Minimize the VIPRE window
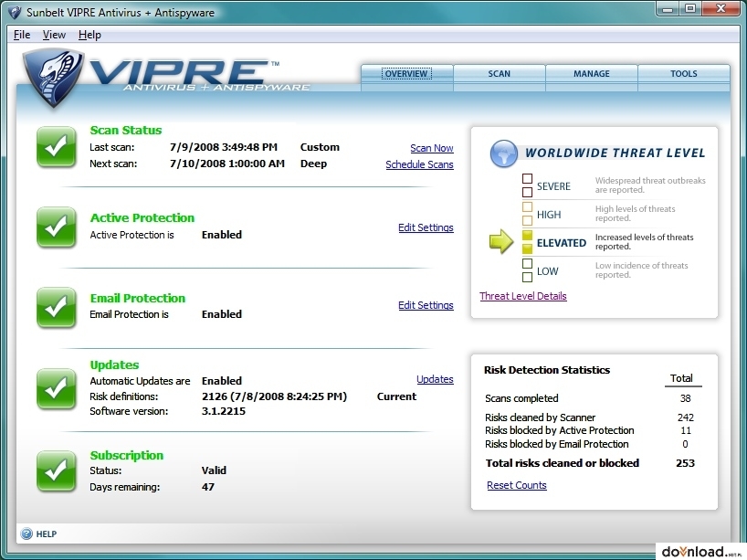 (668, 9)
